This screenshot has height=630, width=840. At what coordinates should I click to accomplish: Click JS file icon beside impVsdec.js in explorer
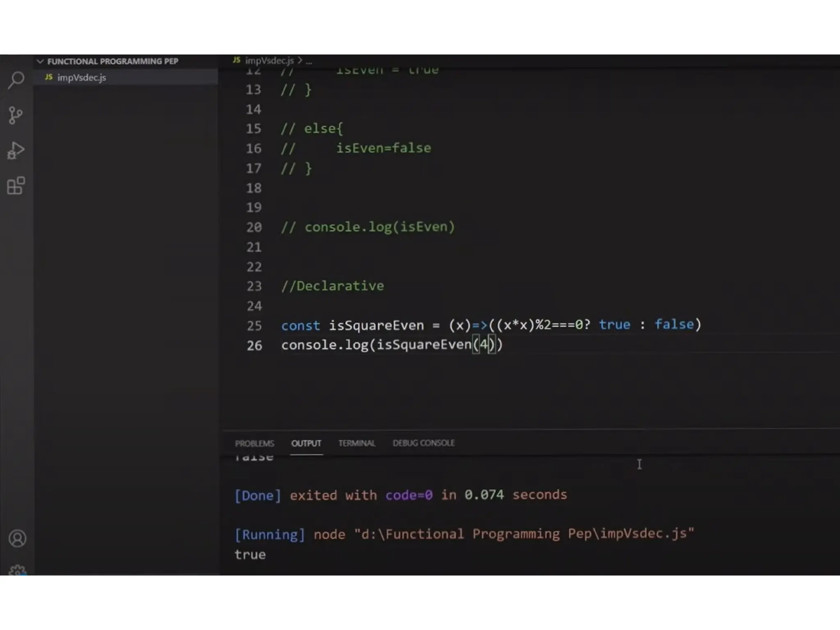click(49, 77)
